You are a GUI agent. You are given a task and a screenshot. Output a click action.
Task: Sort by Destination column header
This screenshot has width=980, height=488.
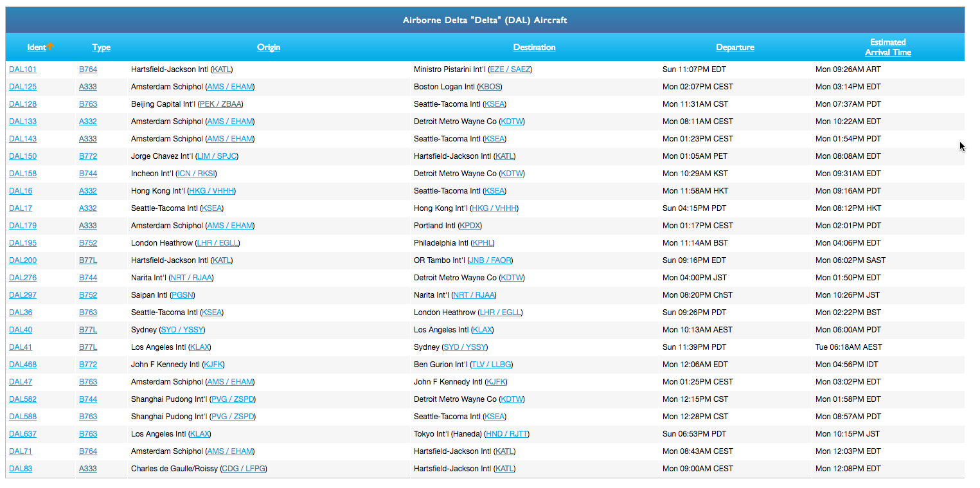pos(534,47)
